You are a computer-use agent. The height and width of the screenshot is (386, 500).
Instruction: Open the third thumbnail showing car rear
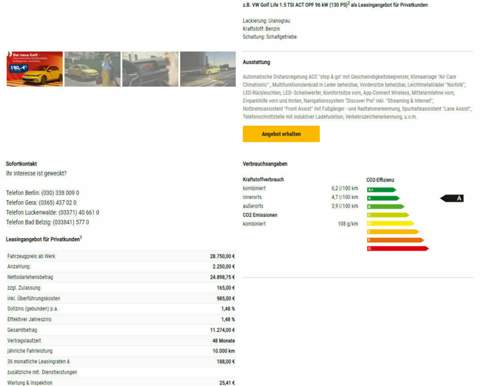(150, 69)
